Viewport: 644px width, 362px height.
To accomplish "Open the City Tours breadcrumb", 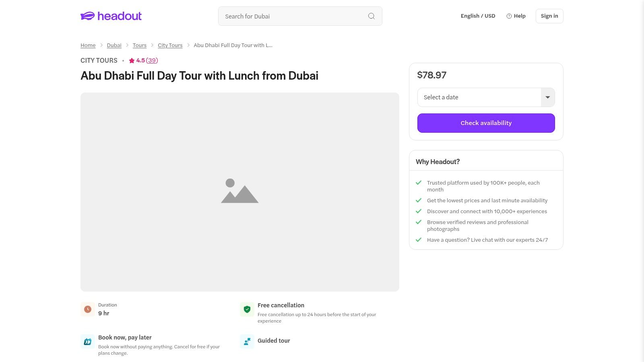I will (170, 45).
